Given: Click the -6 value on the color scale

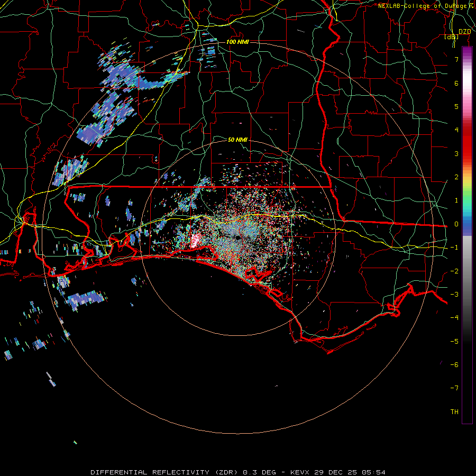Looking at the screenshot, I should (x=454, y=365).
